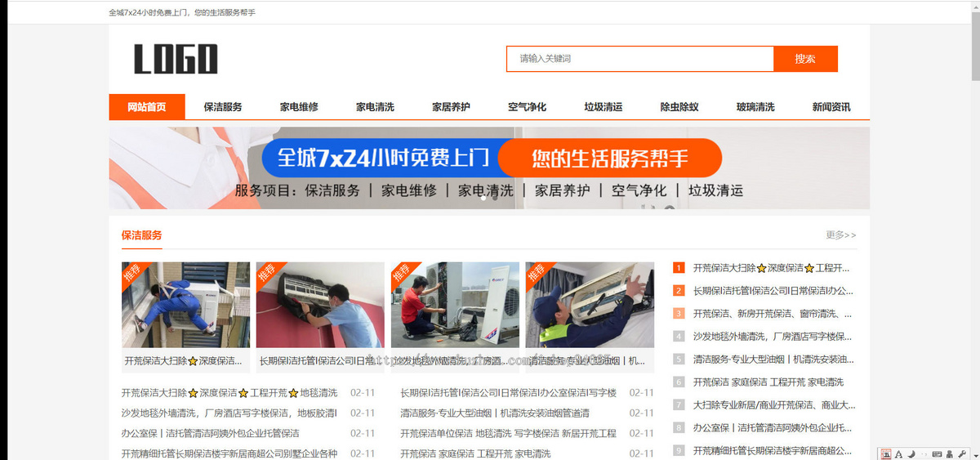Click the 全城7x24小时免费上门 banner image
Viewport: 980px width, 460px height.
click(x=489, y=167)
